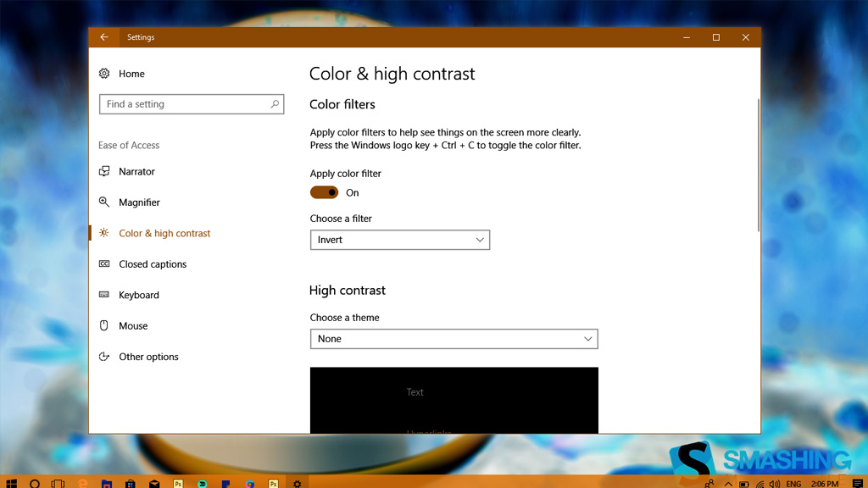The width and height of the screenshot is (868, 488).
Task: Click the Settings window vertical scrollbar
Action: (x=758, y=165)
